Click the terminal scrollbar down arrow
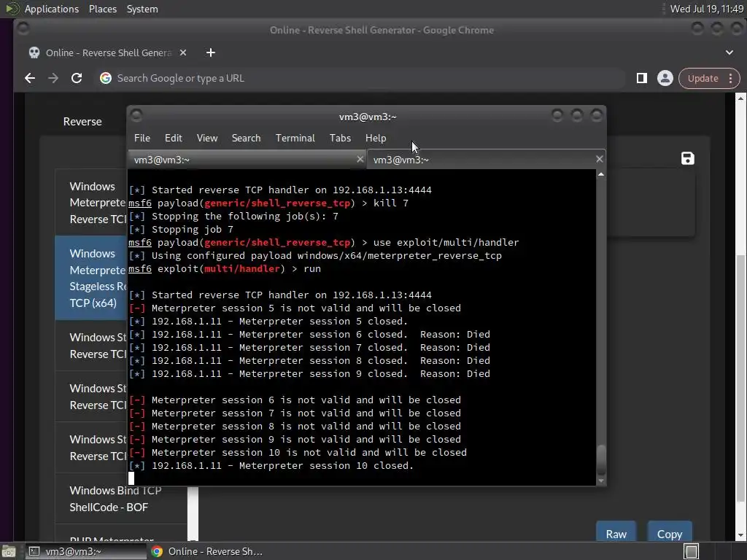The width and height of the screenshot is (747, 560). click(601, 481)
